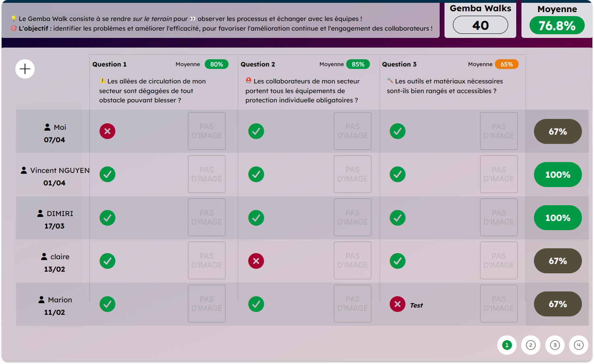Click green check for Moi Question 2

tap(256, 131)
